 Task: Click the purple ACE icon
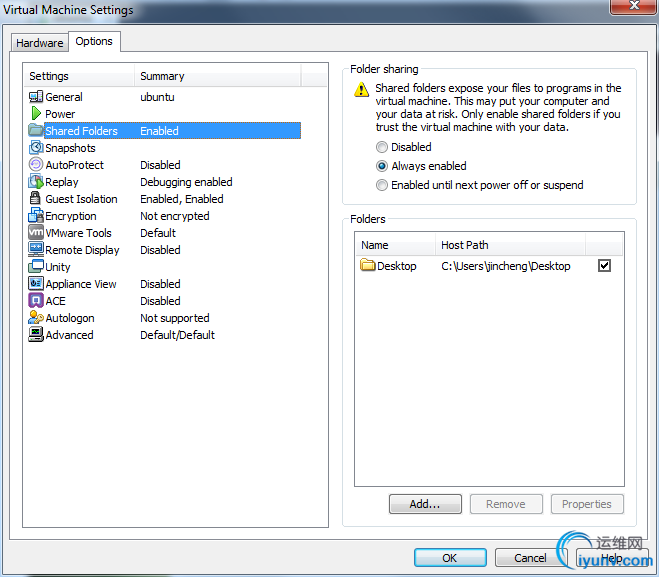pos(36,300)
